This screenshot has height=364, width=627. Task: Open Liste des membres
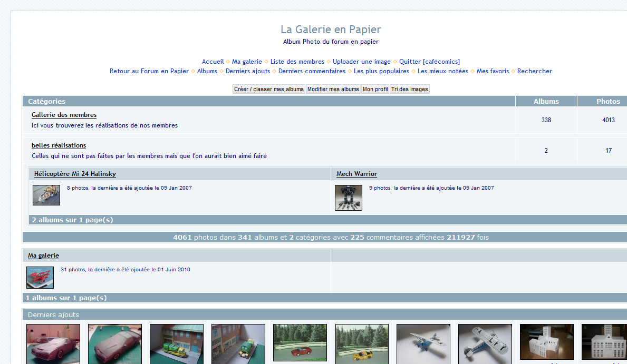(x=297, y=62)
